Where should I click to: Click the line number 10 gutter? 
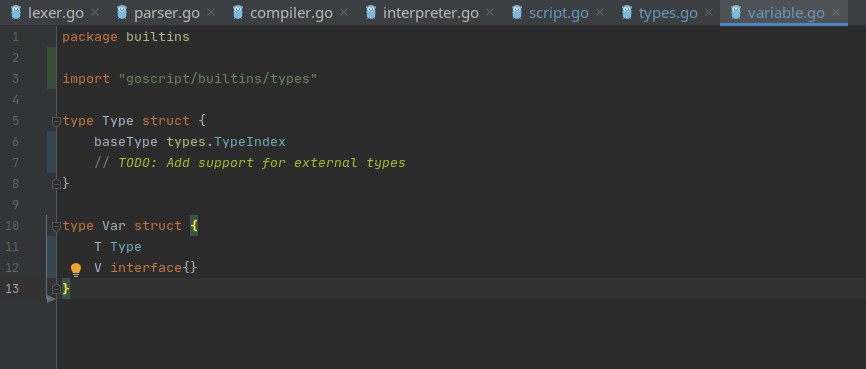click(x=12, y=226)
